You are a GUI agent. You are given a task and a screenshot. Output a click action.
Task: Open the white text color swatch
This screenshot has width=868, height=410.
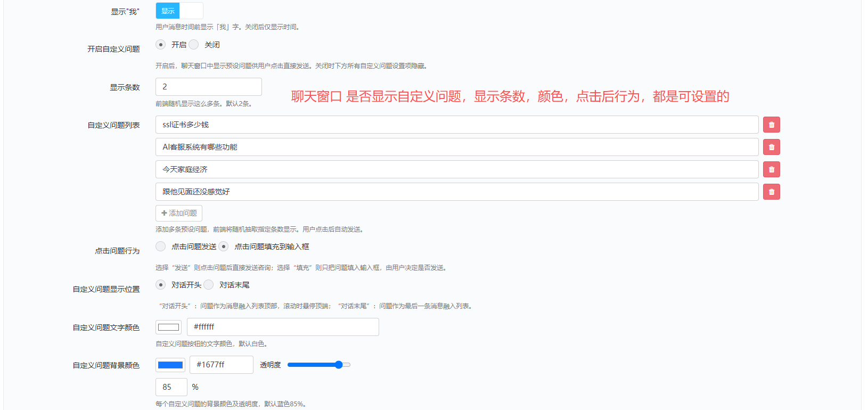click(168, 327)
